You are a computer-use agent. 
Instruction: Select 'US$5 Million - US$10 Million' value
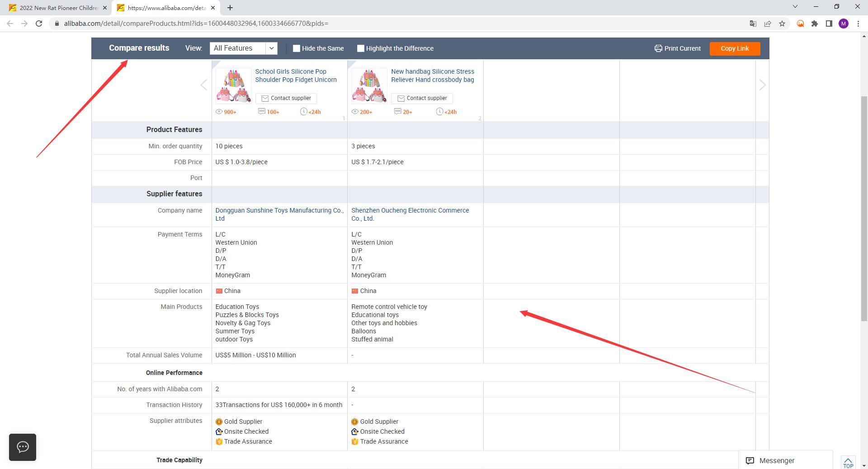point(255,355)
